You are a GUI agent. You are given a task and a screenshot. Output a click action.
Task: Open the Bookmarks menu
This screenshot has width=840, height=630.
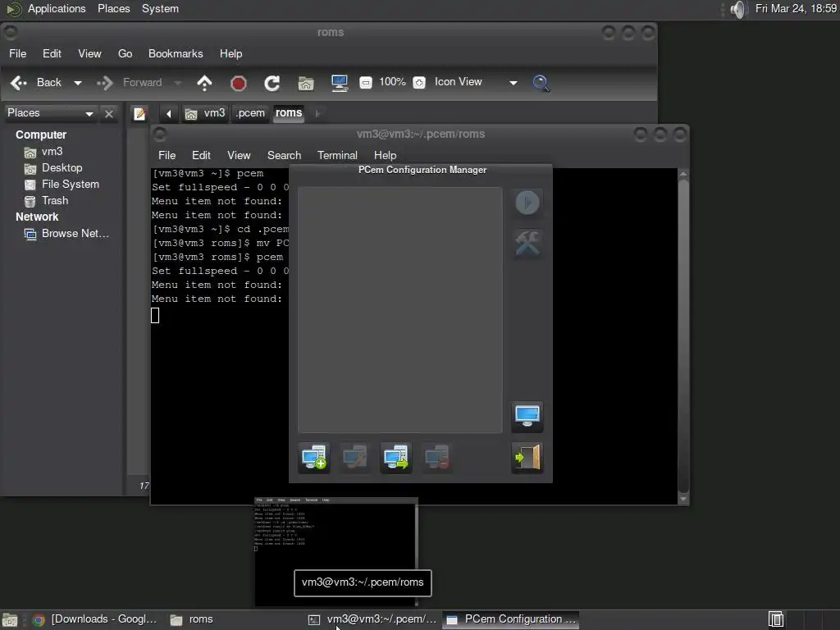coord(176,53)
